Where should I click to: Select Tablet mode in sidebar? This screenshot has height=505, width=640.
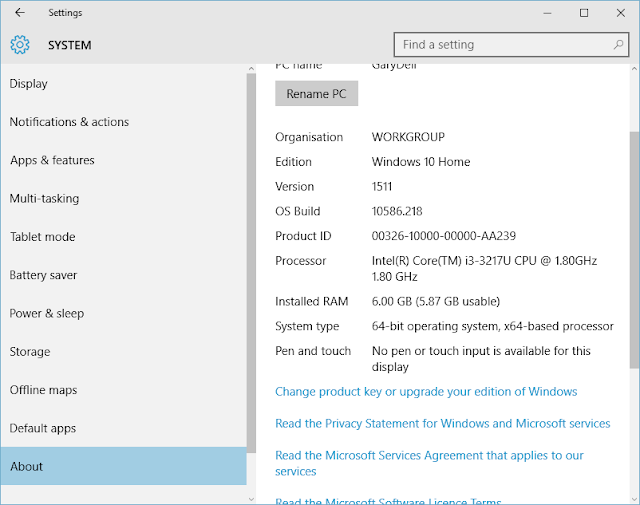coord(42,237)
